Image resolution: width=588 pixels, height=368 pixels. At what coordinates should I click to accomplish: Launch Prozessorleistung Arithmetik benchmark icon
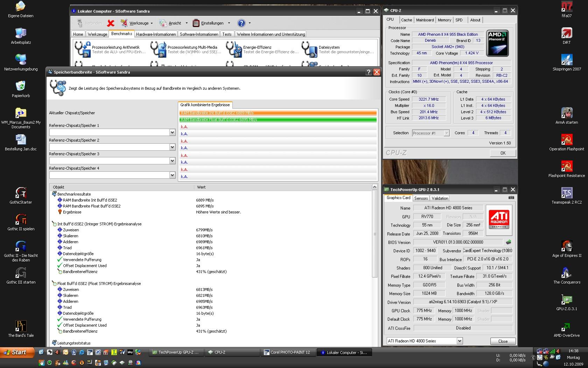click(83, 49)
